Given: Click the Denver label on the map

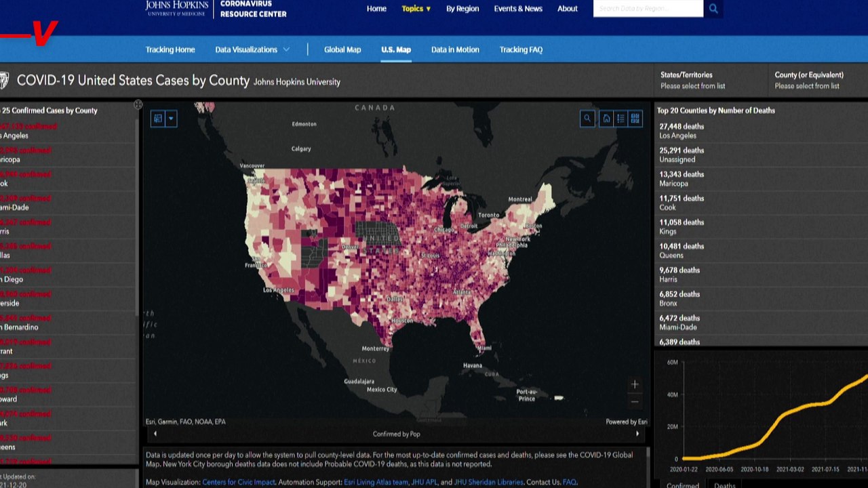Looking at the screenshot, I should [x=351, y=247].
